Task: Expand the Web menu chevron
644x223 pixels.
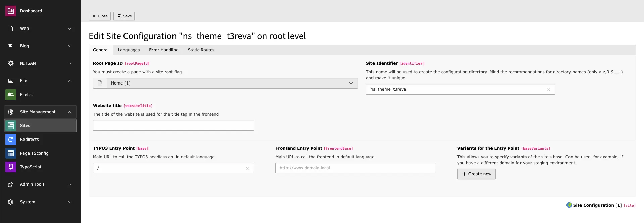Action: (70, 29)
